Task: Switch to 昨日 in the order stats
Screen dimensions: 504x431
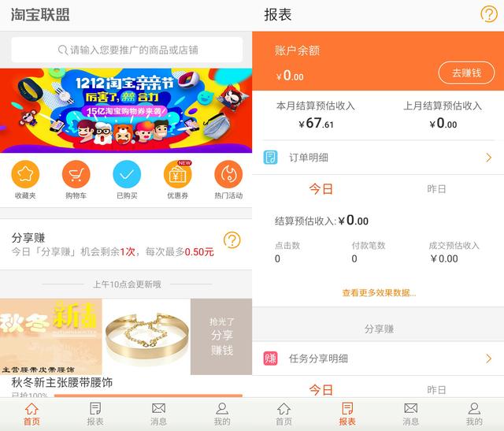Action: 436,189
